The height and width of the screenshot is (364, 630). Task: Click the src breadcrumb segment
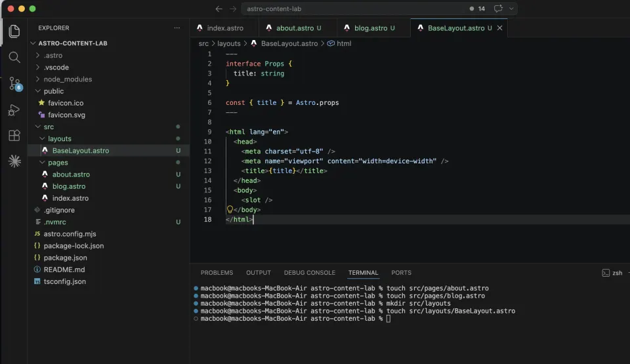203,43
